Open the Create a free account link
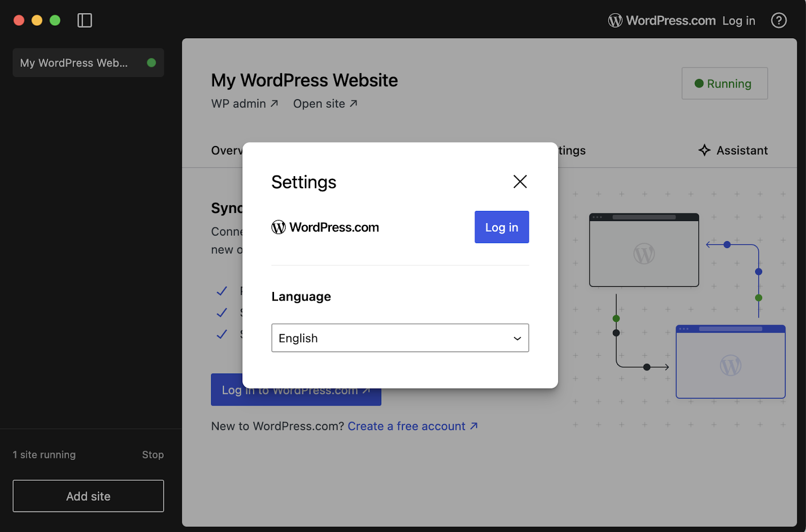 406,426
